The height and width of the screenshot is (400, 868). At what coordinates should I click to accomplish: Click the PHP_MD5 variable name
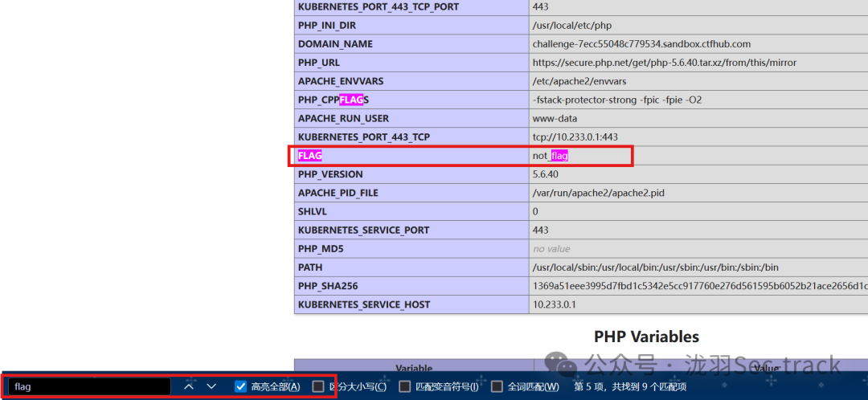coord(321,249)
